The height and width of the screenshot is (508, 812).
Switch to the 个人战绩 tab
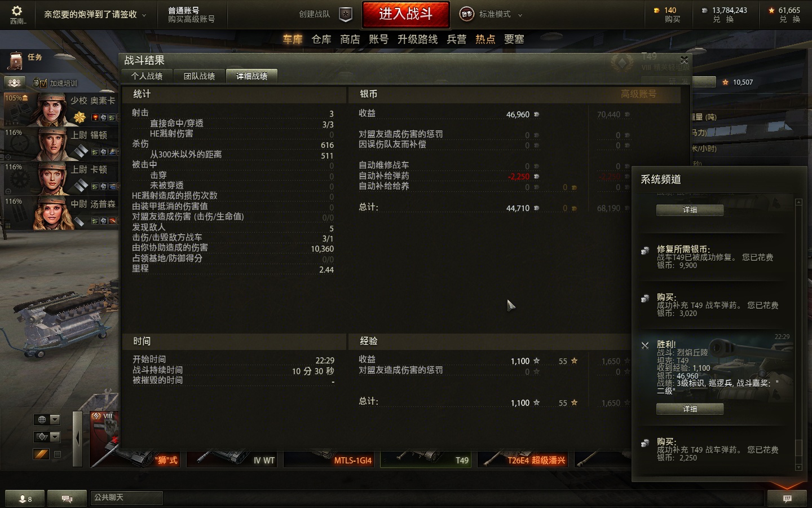click(147, 76)
